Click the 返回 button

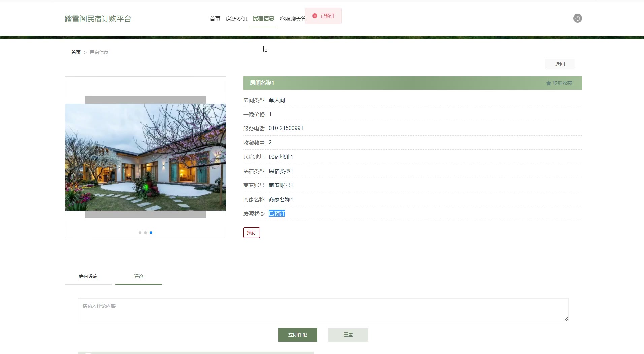(560, 64)
